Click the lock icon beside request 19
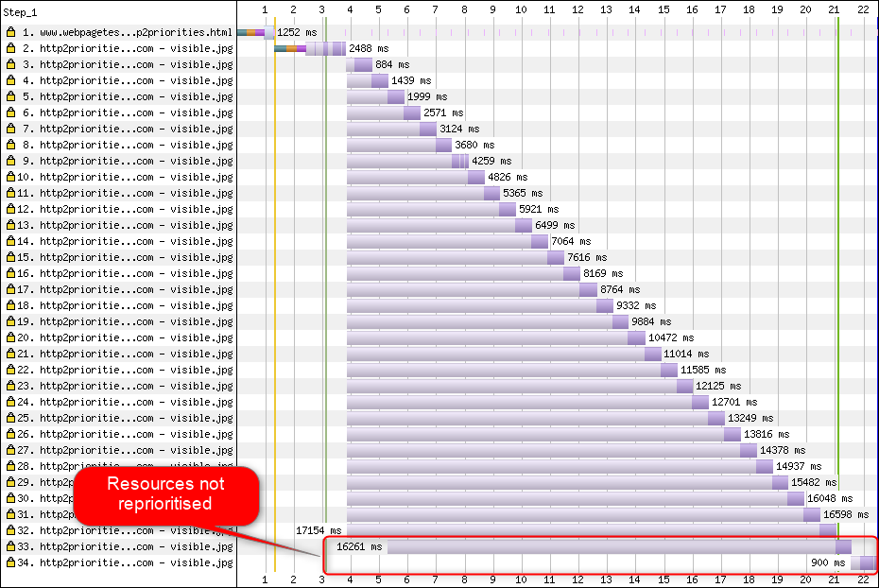 coord(10,321)
